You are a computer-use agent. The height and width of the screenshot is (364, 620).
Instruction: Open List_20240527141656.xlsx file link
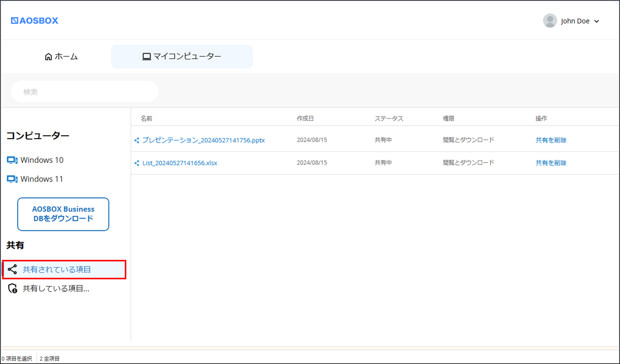tap(180, 163)
